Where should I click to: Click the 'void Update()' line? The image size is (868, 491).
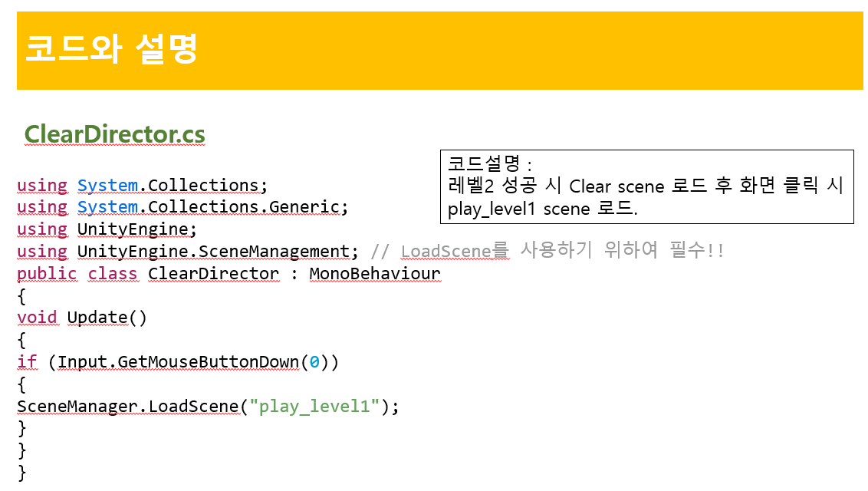tap(82, 318)
